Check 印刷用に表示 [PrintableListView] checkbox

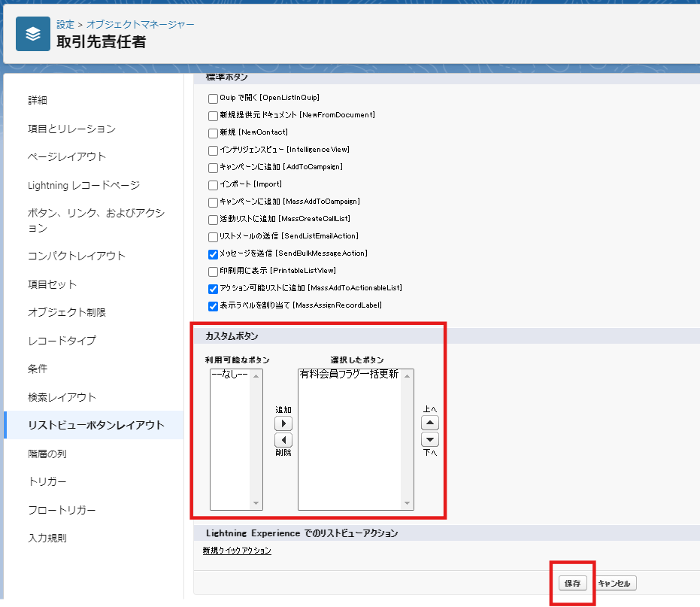[x=214, y=272]
